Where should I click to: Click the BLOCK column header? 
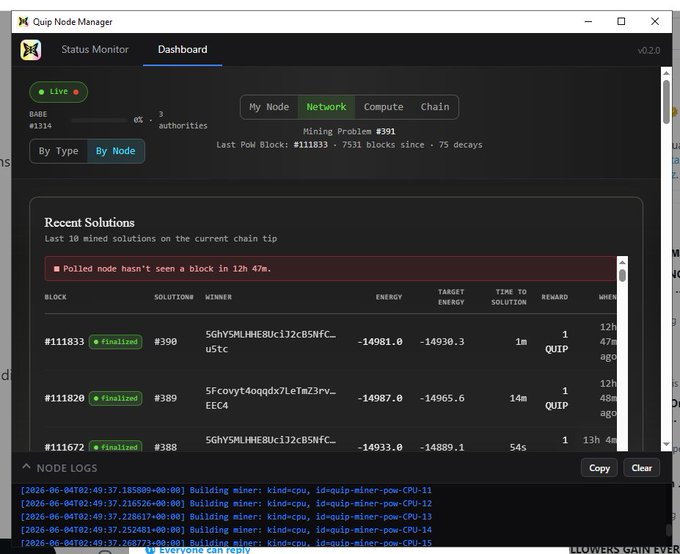point(55,297)
